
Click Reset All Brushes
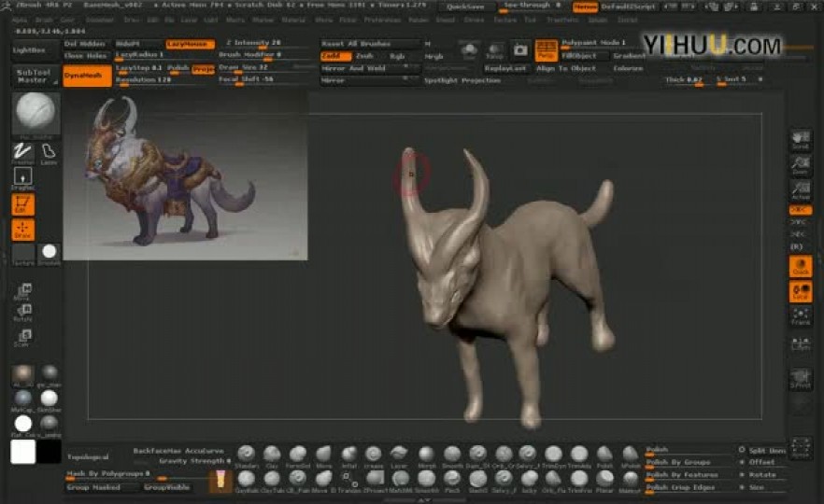point(370,44)
